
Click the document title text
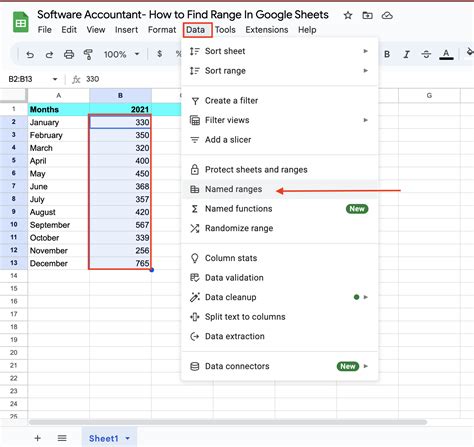(183, 15)
